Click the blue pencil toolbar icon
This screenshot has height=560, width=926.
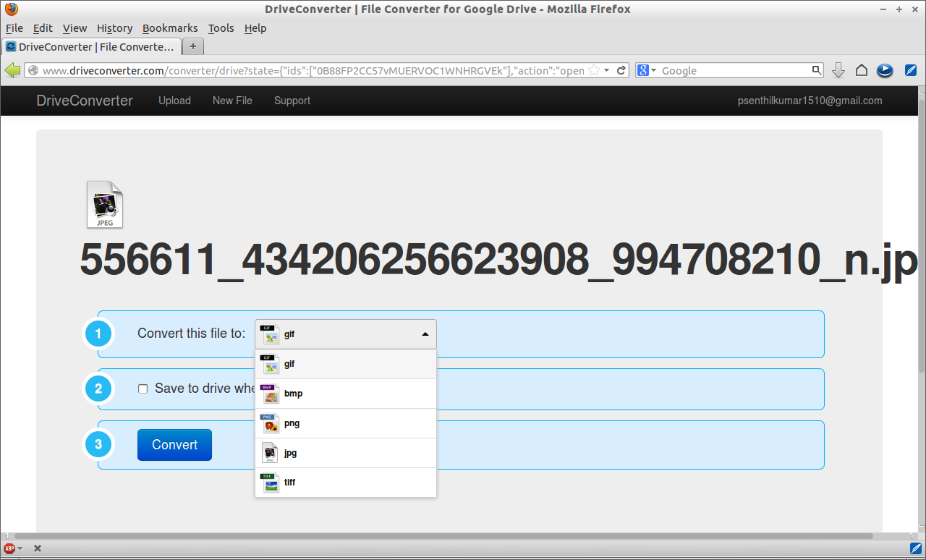(910, 70)
